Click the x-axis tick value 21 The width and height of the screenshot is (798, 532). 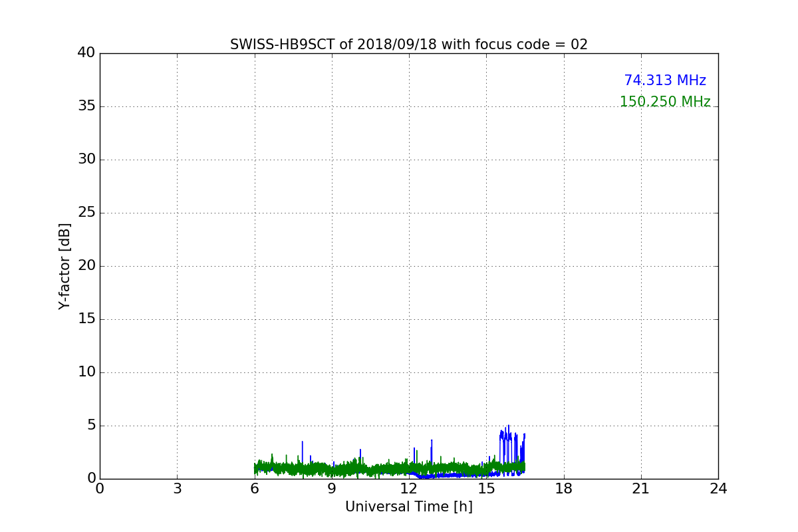pyautogui.click(x=641, y=489)
